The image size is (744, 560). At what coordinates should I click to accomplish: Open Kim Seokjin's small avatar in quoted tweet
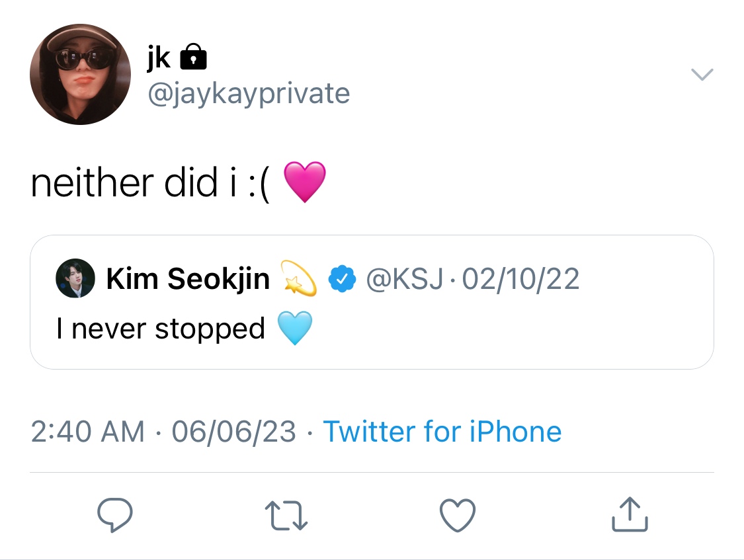coord(75,278)
